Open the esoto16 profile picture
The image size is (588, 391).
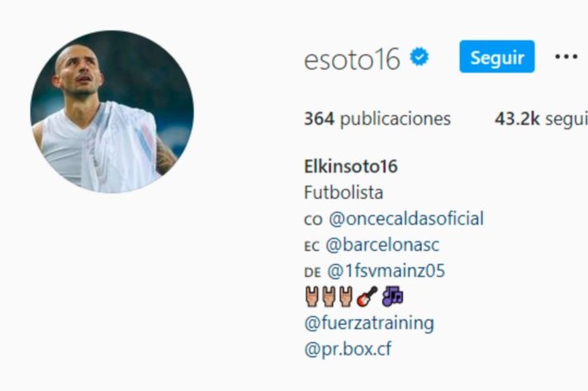pos(112,111)
